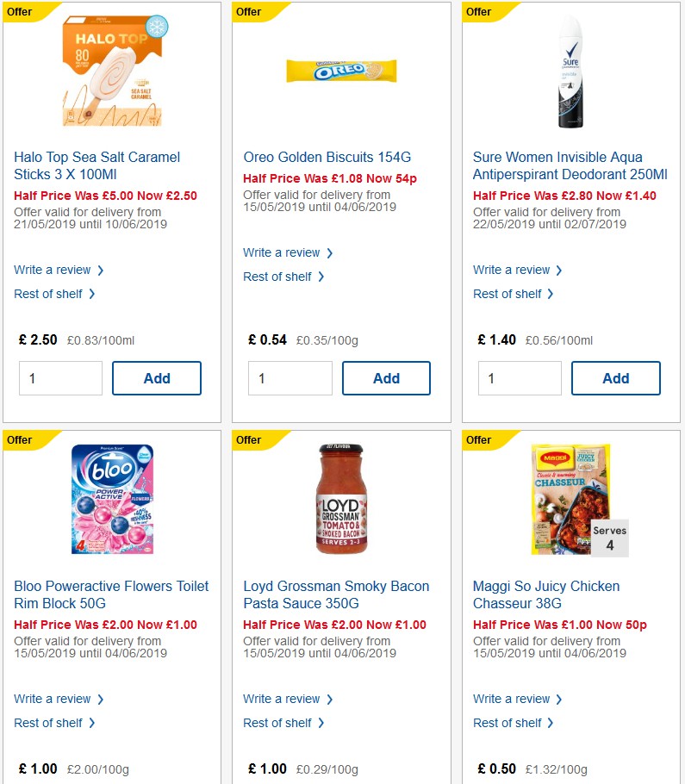Open the Loyd Grossman Smoky Bacon title link
685x784 pixels.
[x=336, y=594]
